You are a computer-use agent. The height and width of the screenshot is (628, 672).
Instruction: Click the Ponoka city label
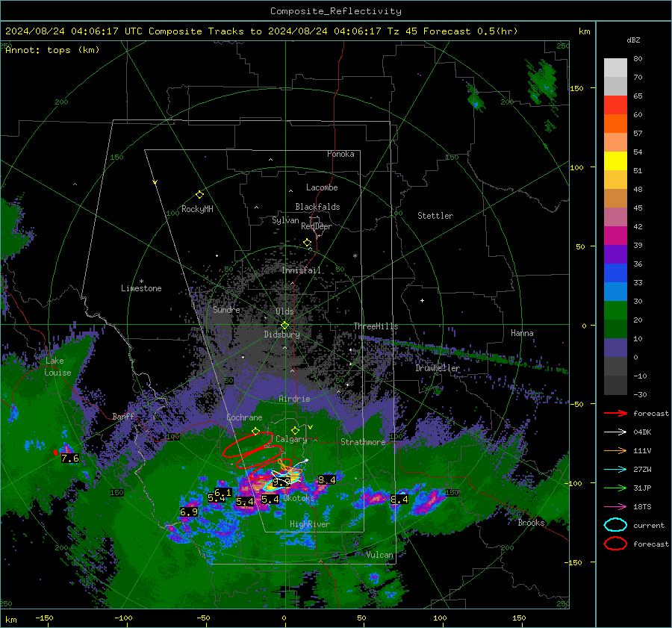point(340,154)
